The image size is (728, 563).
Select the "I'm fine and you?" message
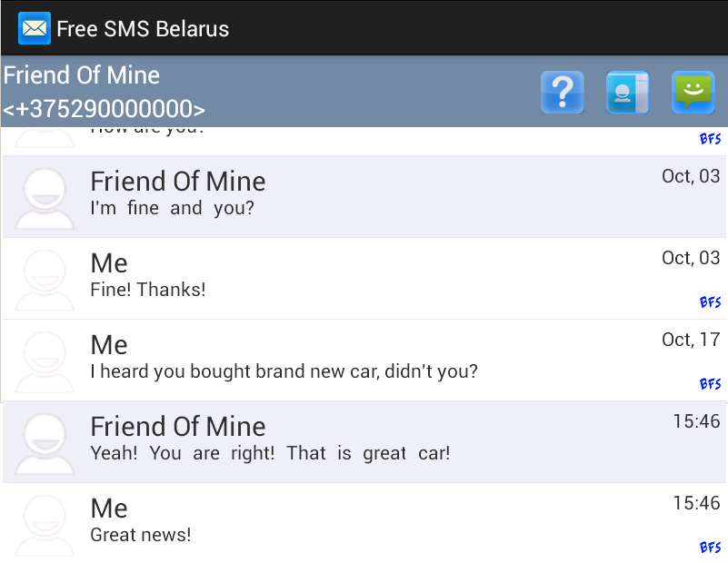pos(364,197)
